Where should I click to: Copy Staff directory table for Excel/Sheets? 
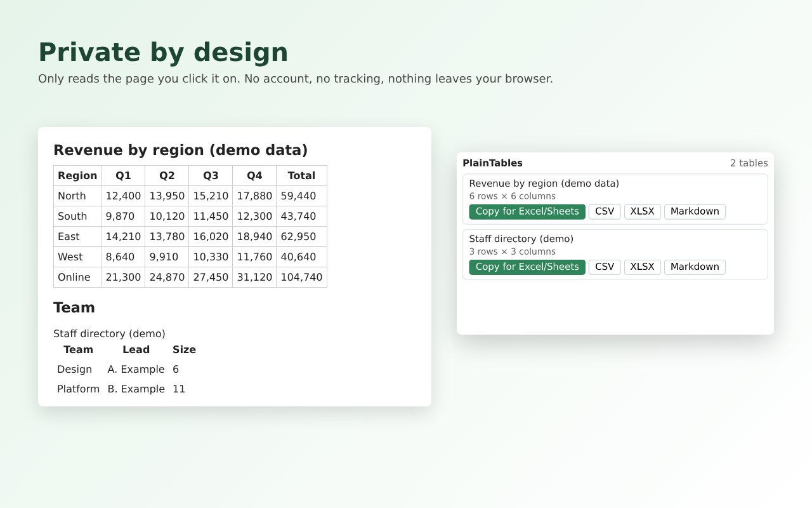coord(527,267)
